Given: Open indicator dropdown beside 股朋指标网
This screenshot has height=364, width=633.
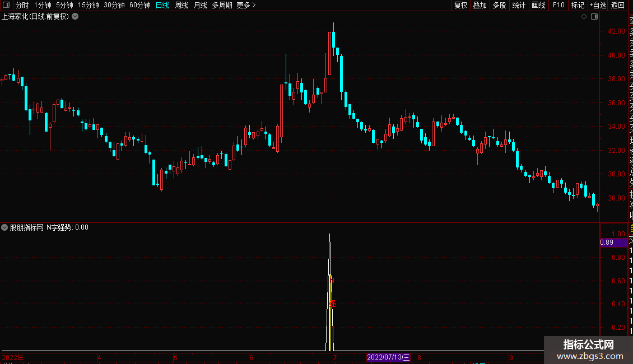Looking at the screenshot, I should coord(4,227).
